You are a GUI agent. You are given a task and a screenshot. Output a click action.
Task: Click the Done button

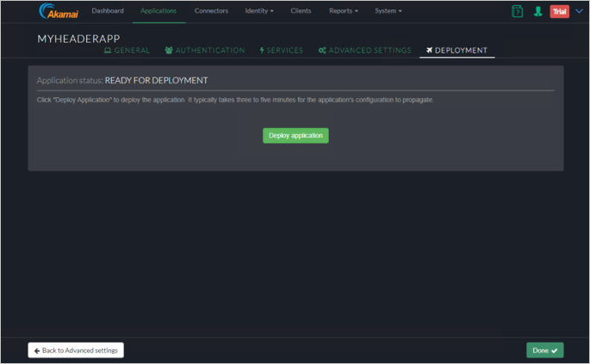pyautogui.click(x=545, y=350)
